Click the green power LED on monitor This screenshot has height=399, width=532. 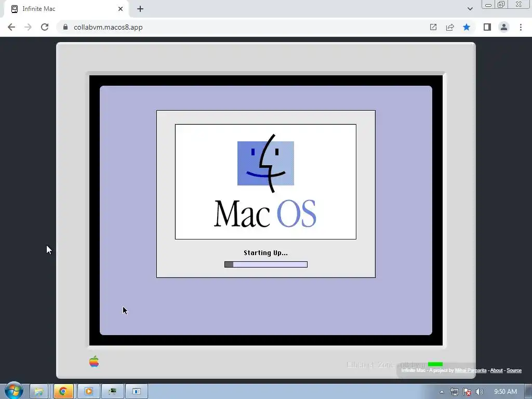(x=435, y=364)
